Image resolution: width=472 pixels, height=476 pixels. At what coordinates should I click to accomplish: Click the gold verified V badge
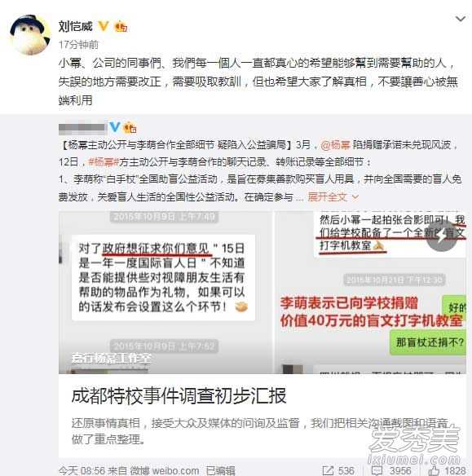point(104,26)
